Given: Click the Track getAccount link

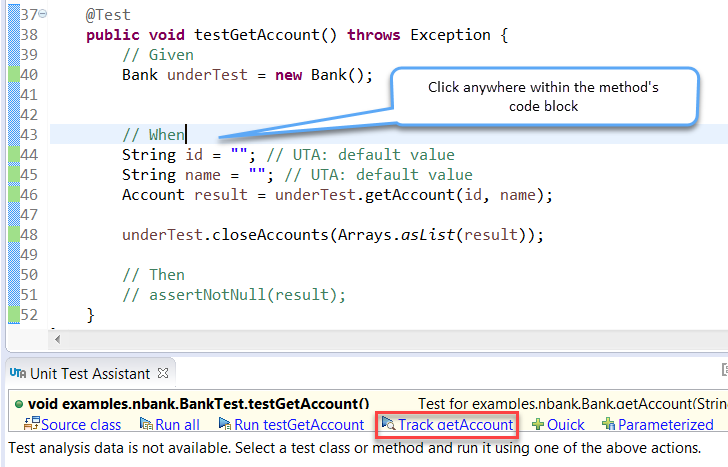Looking at the screenshot, I should [455, 424].
